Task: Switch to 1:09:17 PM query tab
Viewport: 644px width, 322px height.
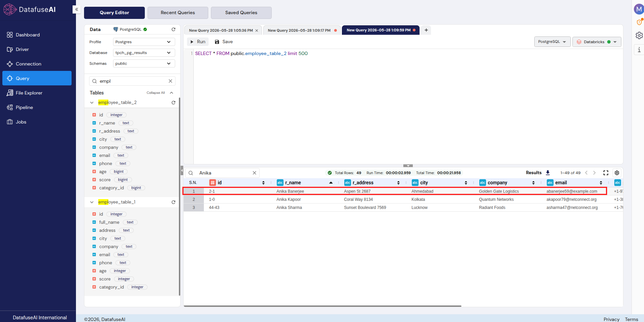Action: [301, 30]
